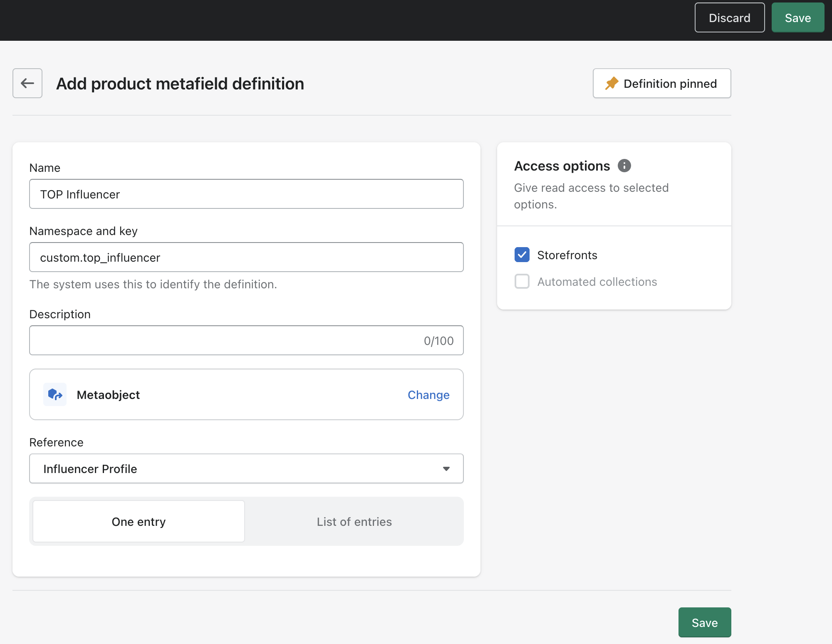Click the Namespace and key field
The height and width of the screenshot is (644, 832).
tap(246, 257)
